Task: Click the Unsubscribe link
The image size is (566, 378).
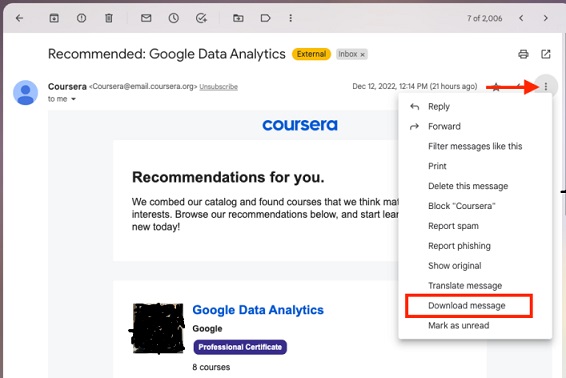Action: point(218,87)
